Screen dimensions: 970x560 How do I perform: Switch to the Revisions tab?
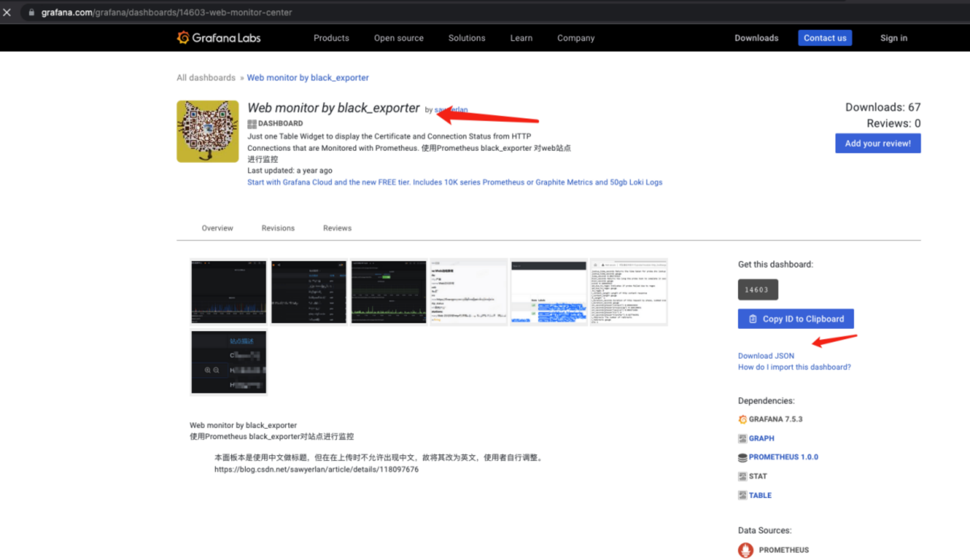[x=278, y=228]
